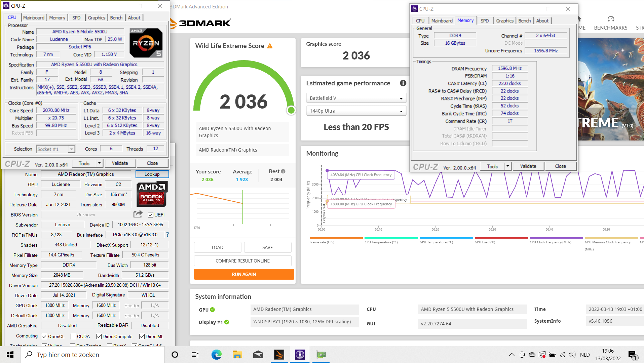Click Close in left CPU-Z window
The image size is (644, 363).
pyautogui.click(x=152, y=163)
